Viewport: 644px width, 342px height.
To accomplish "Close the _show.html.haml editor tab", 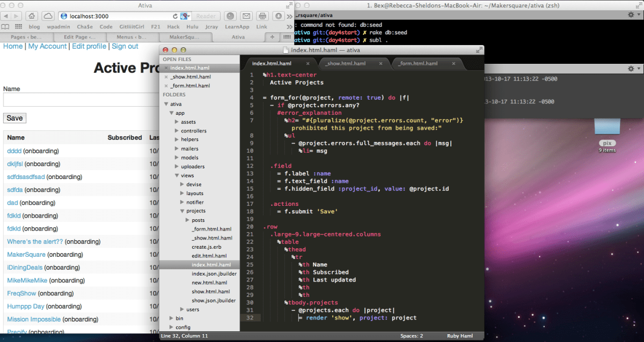I will click(x=381, y=63).
